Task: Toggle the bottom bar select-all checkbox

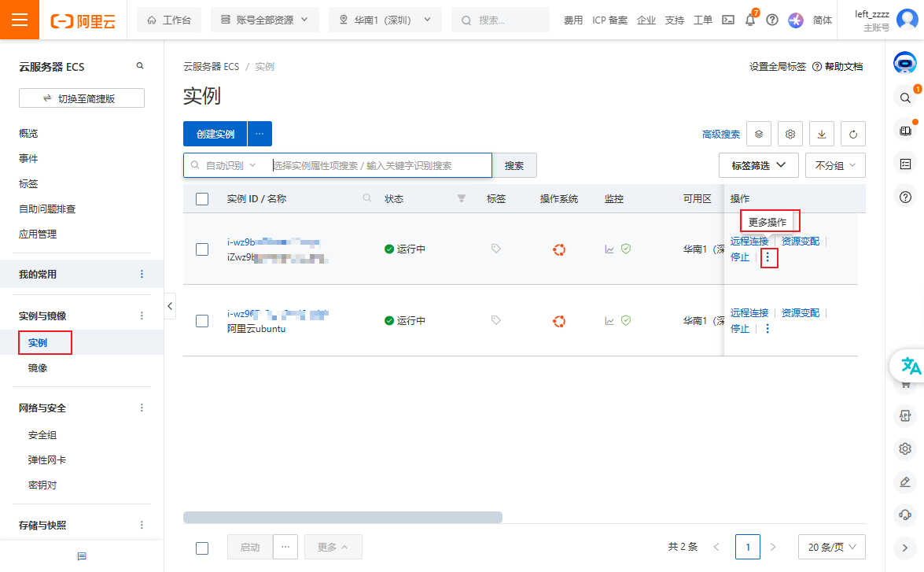Action: click(202, 548)
